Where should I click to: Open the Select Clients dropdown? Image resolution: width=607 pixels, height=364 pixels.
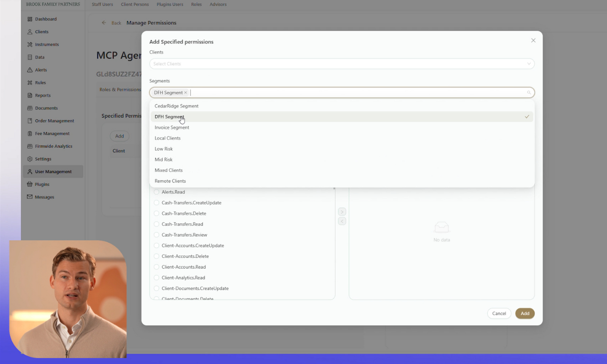coord(341,64)
